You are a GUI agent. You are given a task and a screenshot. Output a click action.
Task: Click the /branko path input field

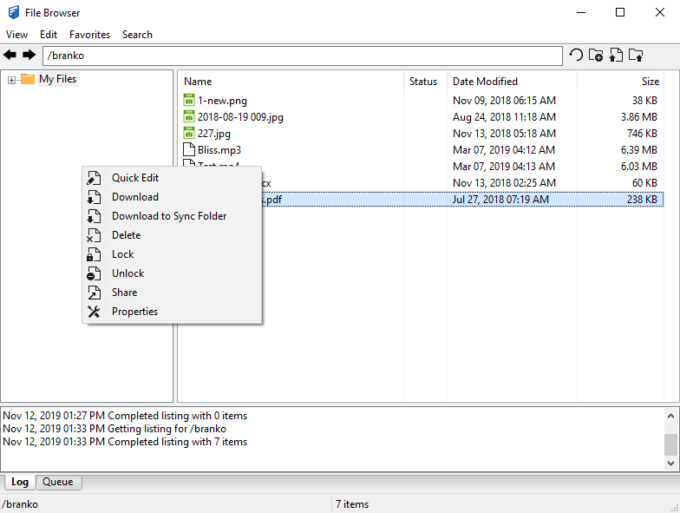point(302,56)
